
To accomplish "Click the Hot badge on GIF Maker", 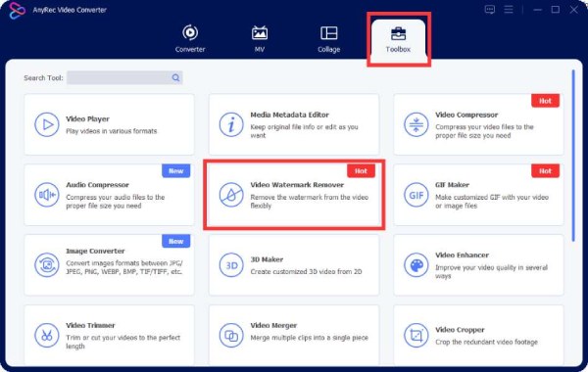I will [x=545, y=171].
